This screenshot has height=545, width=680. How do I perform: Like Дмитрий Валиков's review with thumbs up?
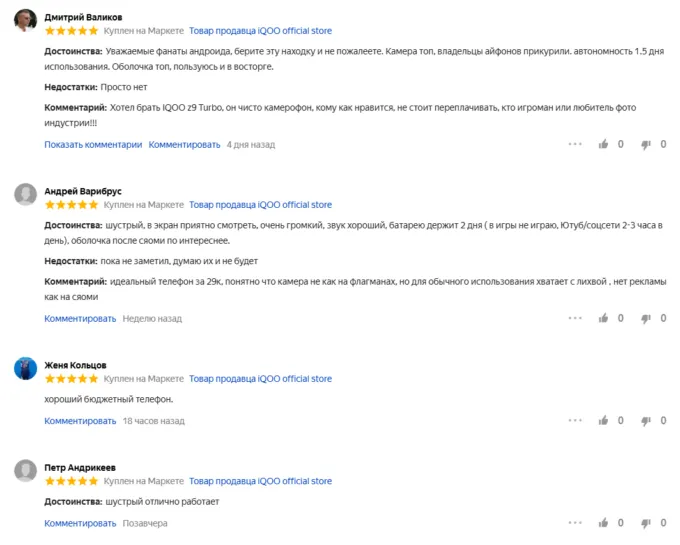click(603, 144)
